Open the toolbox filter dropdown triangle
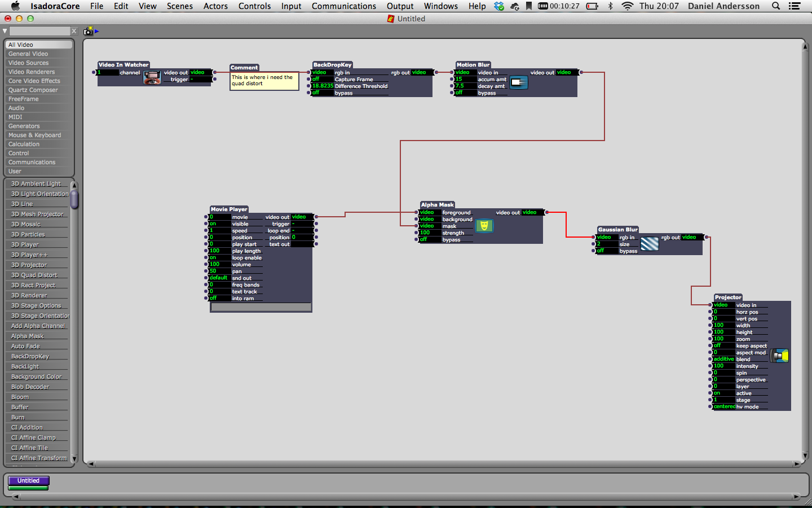The width and height of the screenshot is (812, 508). tap(5, 31)
